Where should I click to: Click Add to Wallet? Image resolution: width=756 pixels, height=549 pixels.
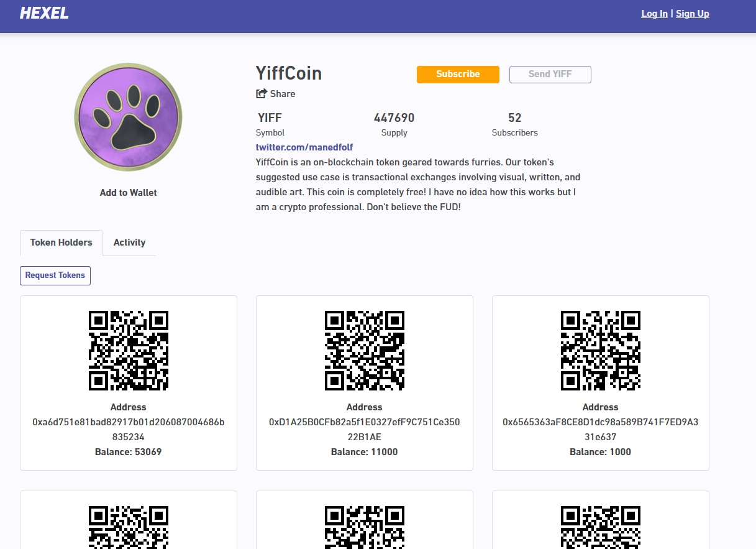pyautogui.click(x=128, y=193)
